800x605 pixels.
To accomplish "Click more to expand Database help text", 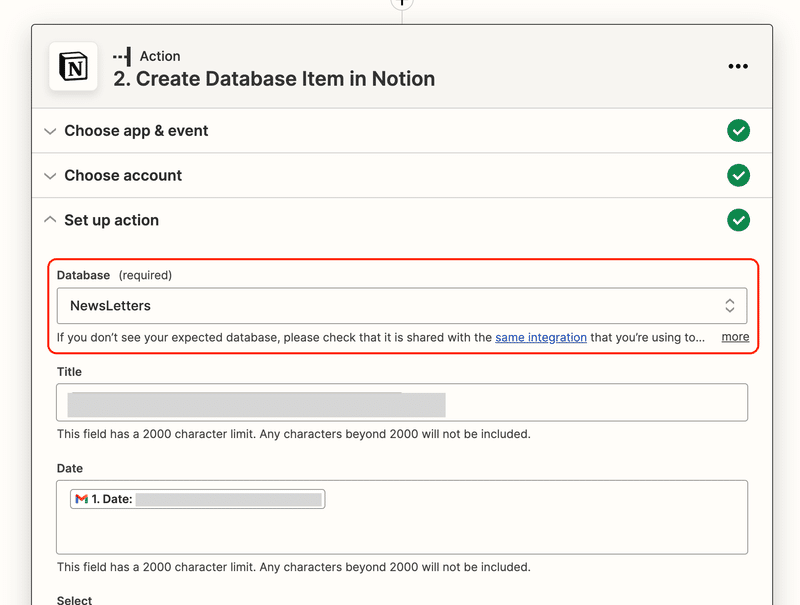I will (x=735, y=337).
